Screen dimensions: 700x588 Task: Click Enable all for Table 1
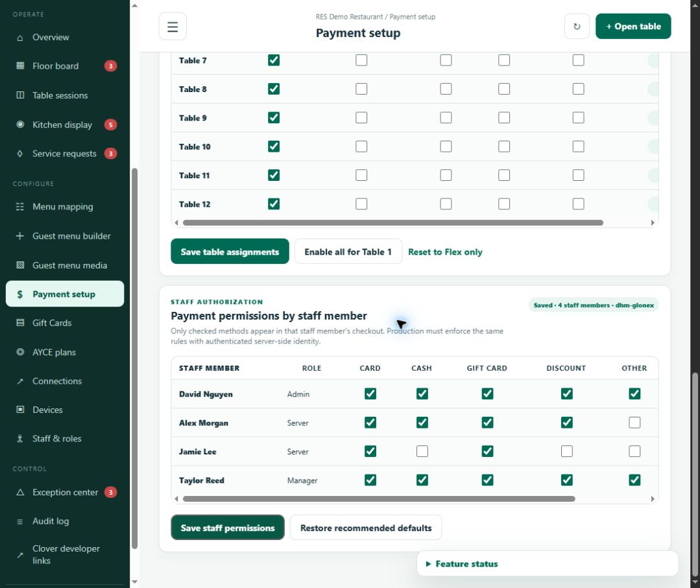click(348, 252)
